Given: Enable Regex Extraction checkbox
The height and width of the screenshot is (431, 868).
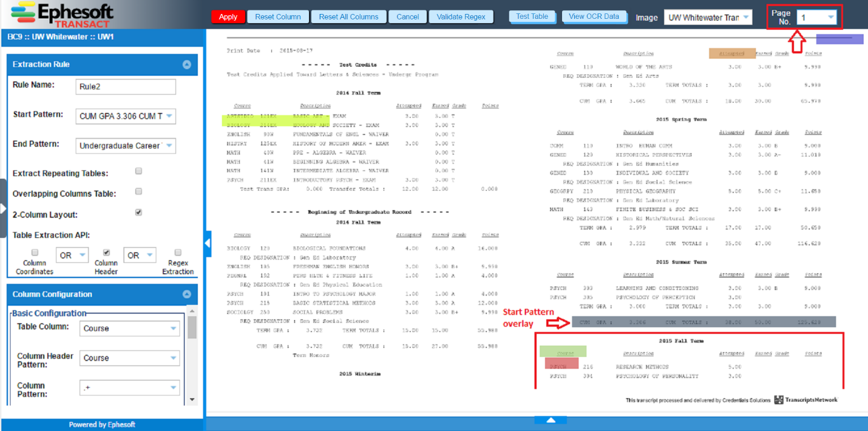Looking at the screenshot, I should click(178, 253).
